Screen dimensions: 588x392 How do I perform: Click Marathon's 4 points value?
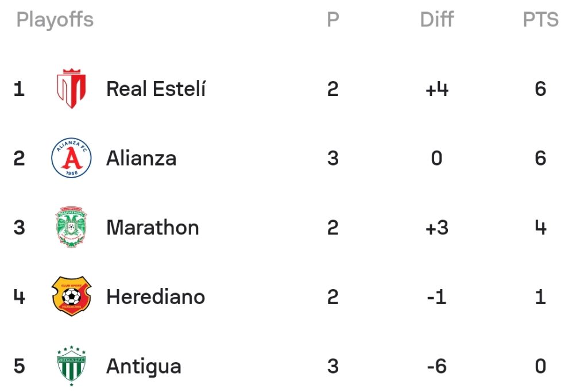coord(540,228)
